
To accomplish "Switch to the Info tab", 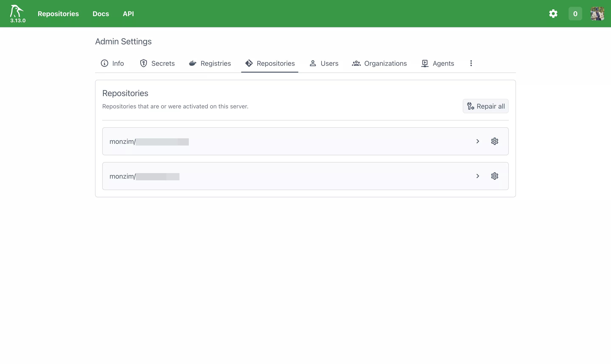I will (x=112, y=63).
